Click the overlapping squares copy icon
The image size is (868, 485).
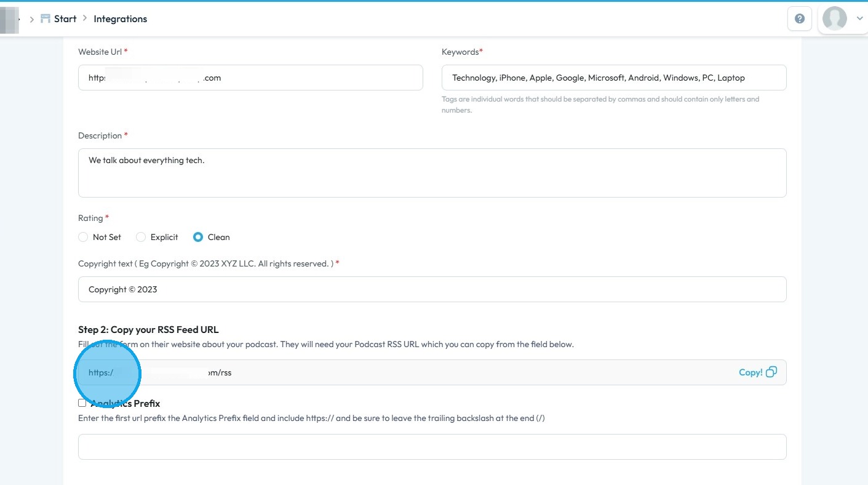tap(771, 372)
